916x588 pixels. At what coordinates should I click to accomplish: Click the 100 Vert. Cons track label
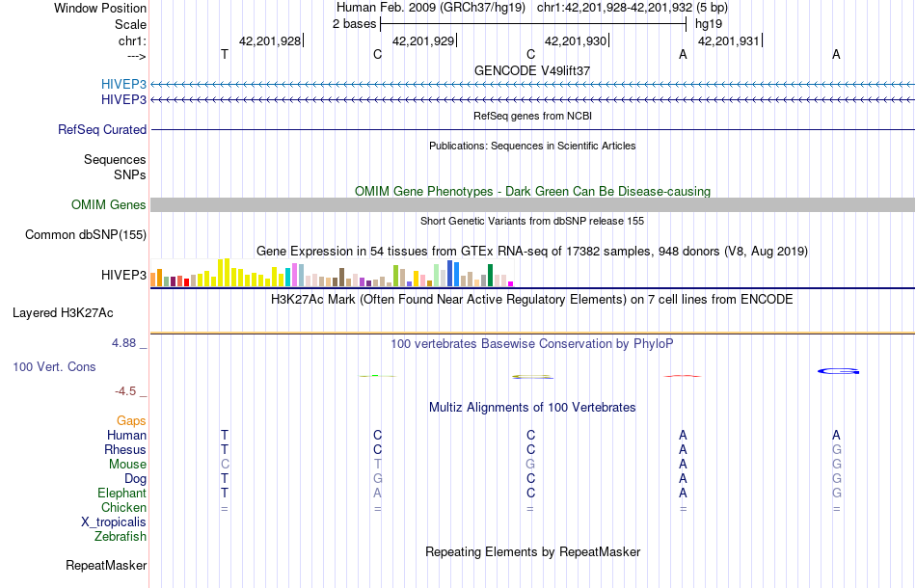pyautogui.click(x=54, y=366)
